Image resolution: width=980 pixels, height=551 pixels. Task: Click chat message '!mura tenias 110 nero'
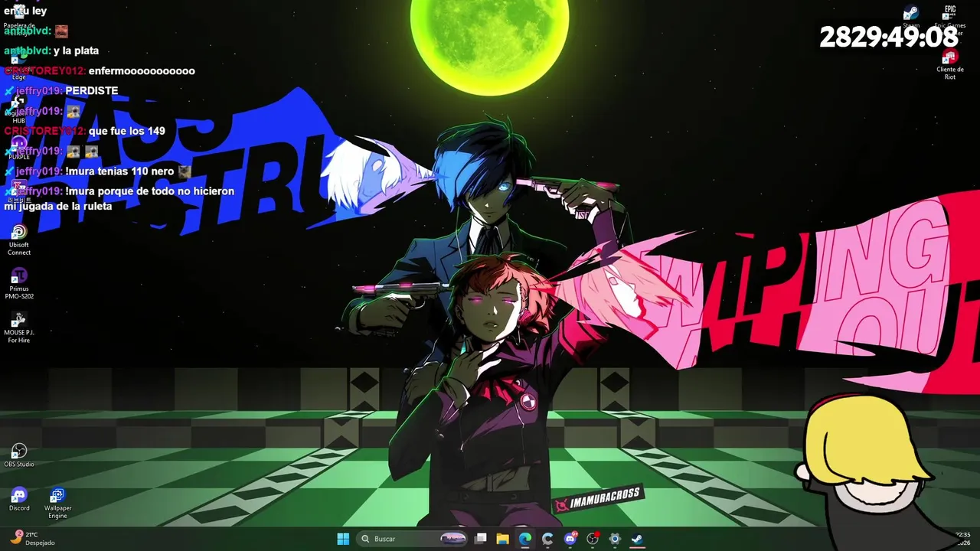[119, 171]
